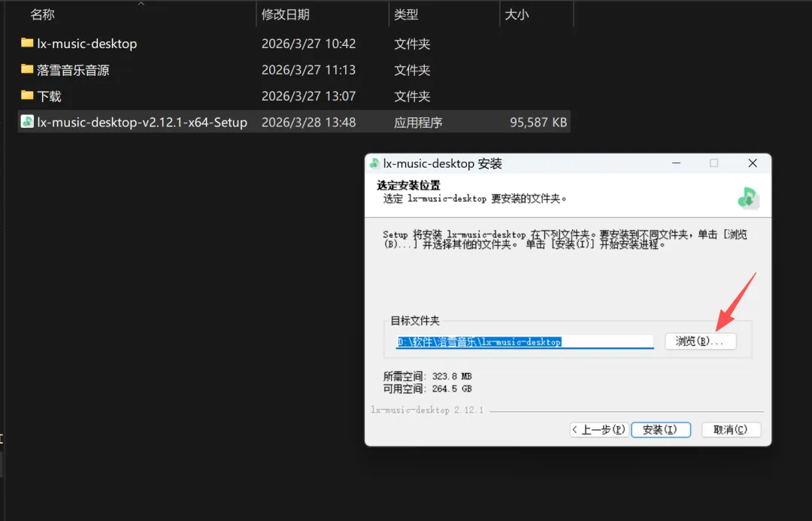Click the 选定安装位置 heading
The width and height of the screenshot is (812, 521).
(x=408, y=185)
